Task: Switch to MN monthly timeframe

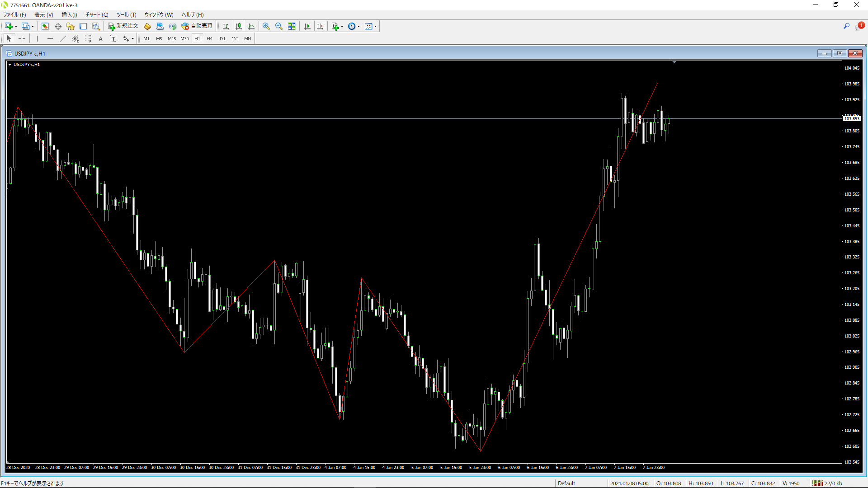Action: pyautogui.click(x=248, y=38)
